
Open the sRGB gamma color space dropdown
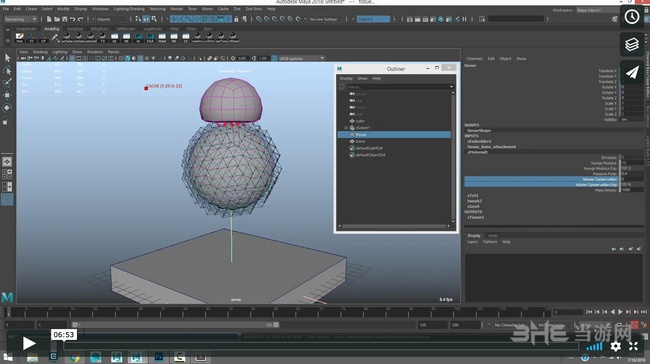point(302,58)
